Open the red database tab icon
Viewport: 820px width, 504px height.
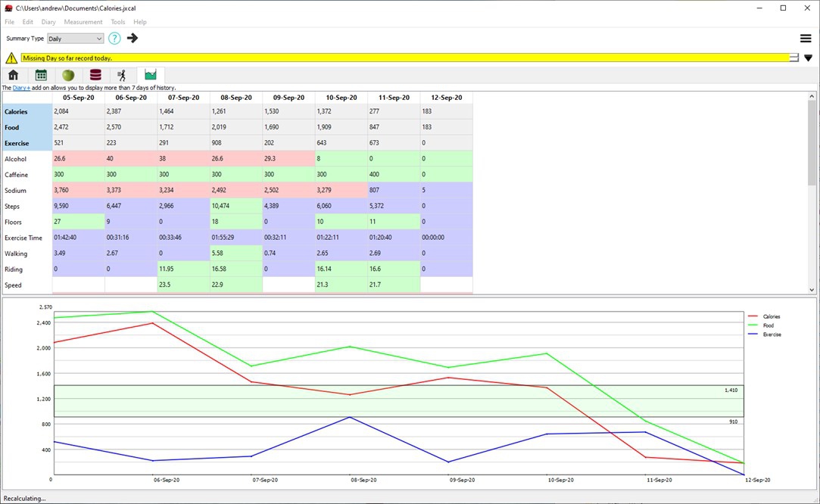(x=95, y=75)
